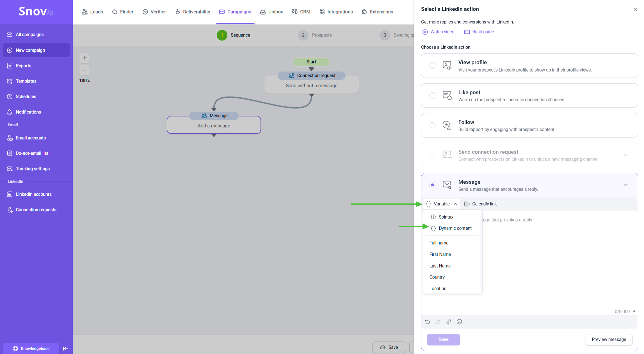Click the Watch video link
The height and width of the screenshot is (354, 644).
click(439, 32)
